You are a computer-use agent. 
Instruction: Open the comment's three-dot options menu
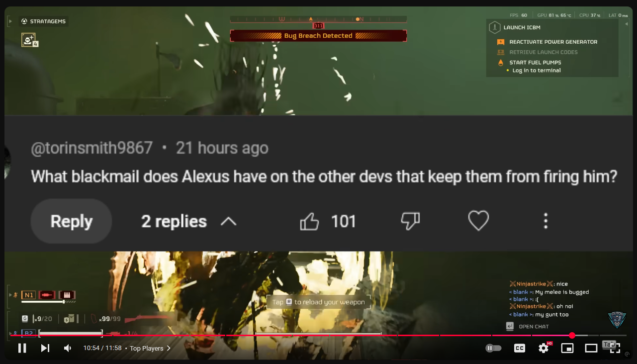[x=546, y=221]
